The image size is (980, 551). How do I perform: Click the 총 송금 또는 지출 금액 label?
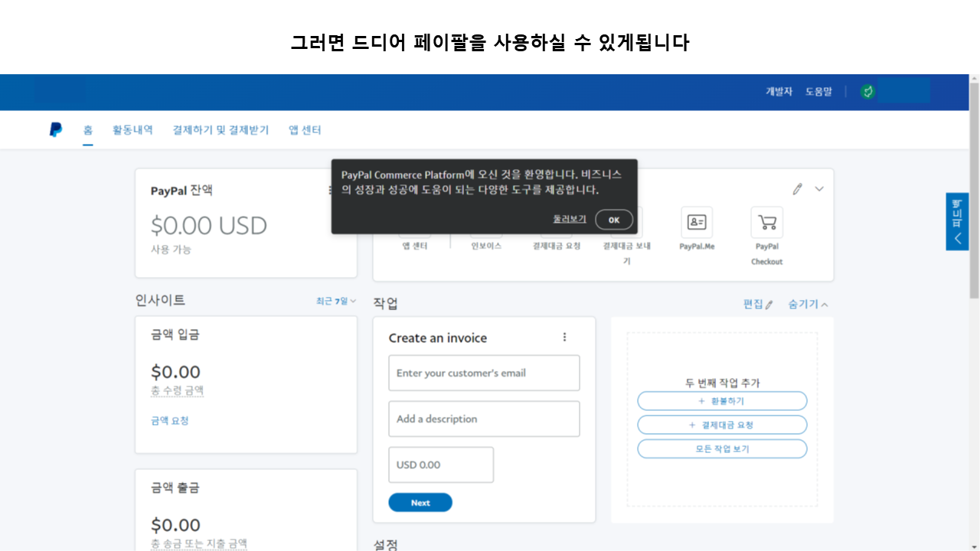click(x=199, y=544)
